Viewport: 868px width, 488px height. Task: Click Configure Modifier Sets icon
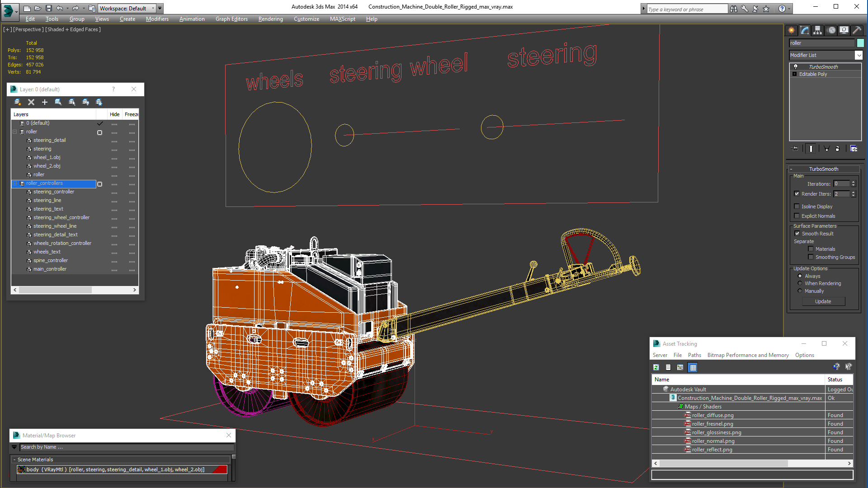click(854, 148)
